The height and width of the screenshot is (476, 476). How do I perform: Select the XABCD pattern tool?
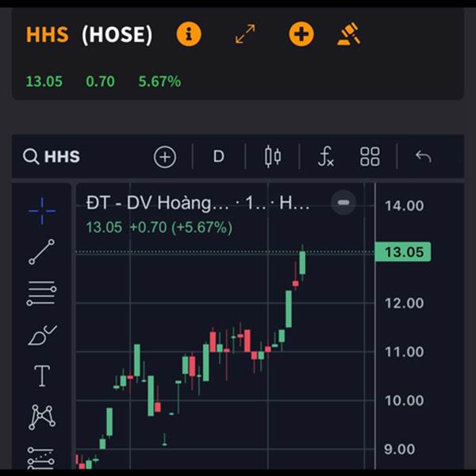pyautogui.click(x=42, y=417)
